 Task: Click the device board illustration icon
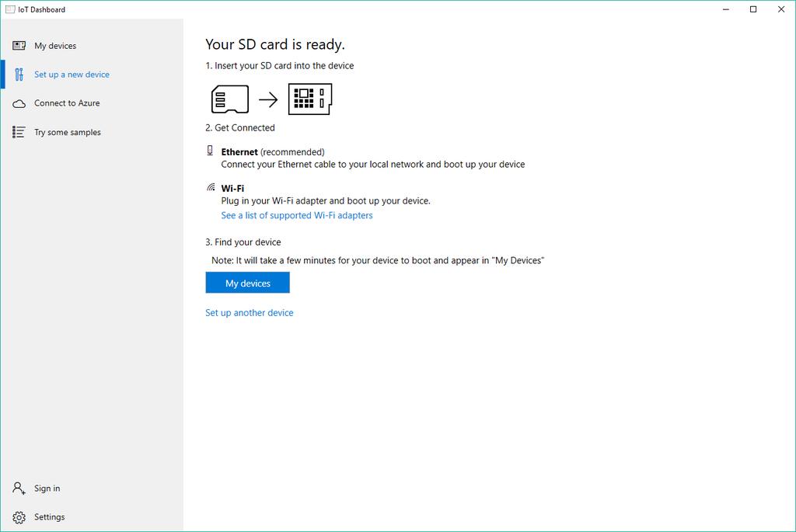pos(310,99)
